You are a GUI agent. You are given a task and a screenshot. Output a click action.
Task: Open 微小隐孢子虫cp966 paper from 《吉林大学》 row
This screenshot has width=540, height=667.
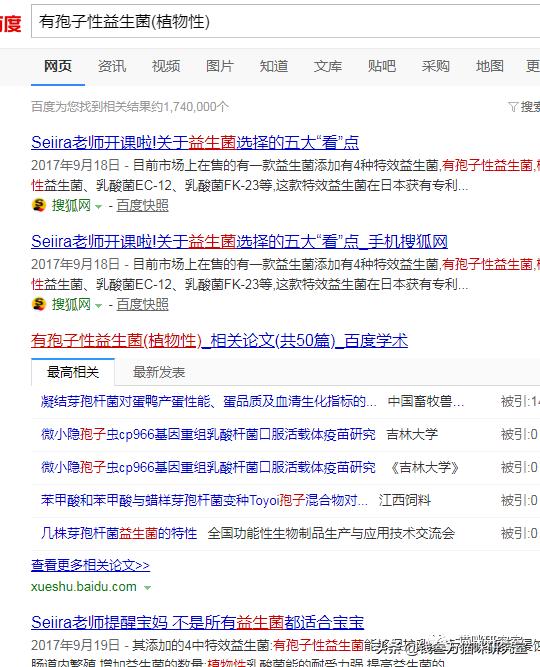click(208, 467)
